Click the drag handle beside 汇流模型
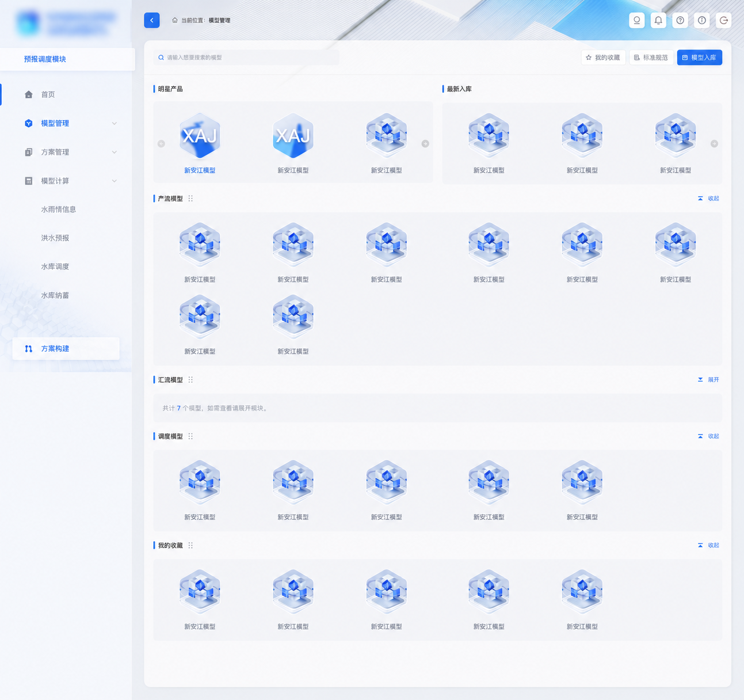The image size is (744, 700). pos(190,380)
